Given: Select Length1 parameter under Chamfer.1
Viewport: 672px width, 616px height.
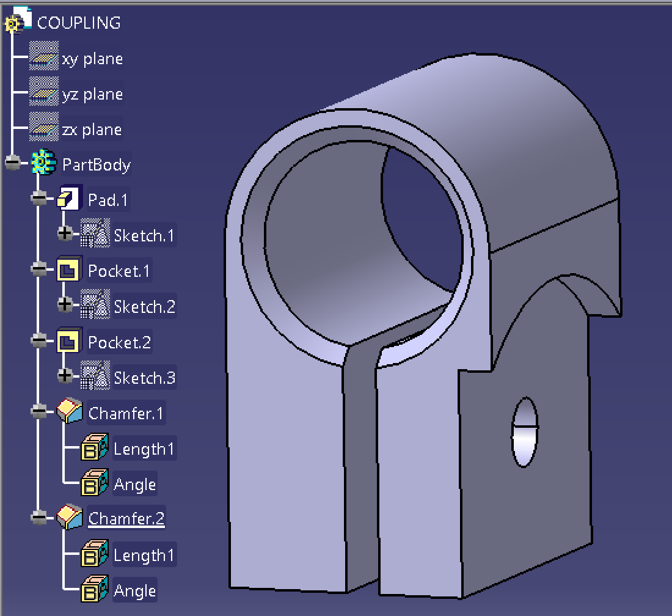Looking at the screenshot, I should pyautogui.click(x=144, y=449).
